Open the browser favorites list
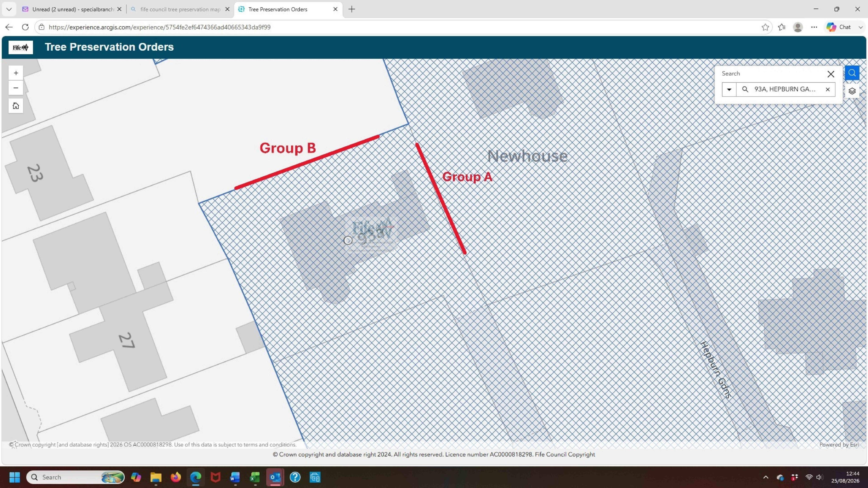 (782, 27)
